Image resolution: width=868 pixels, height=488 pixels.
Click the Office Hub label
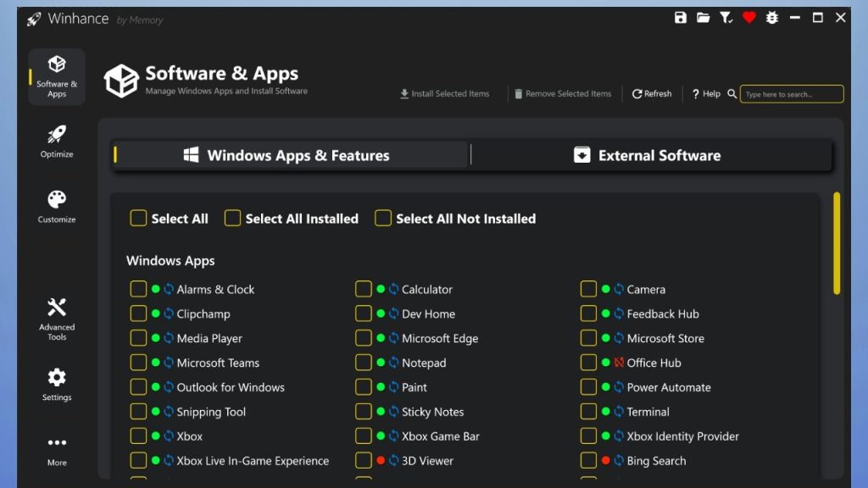pos(654,363)
